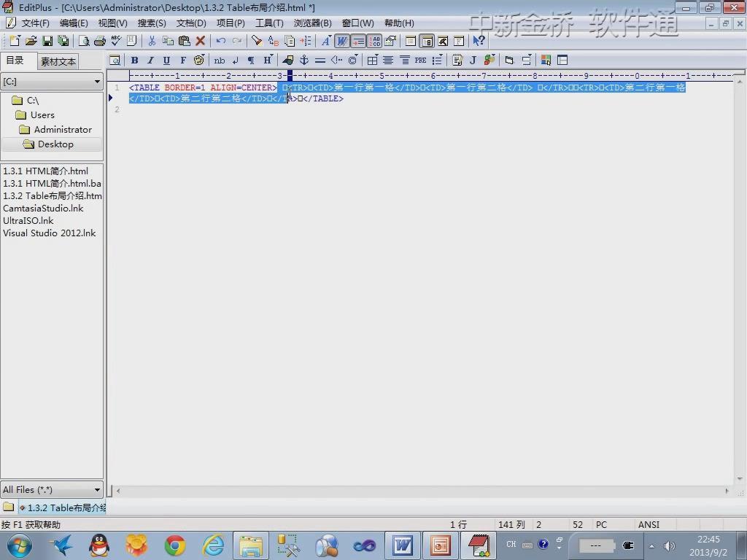The height and width of the screenshot is (560, 747).
Task: Toggle the directory window button
Action: point(427,41)
